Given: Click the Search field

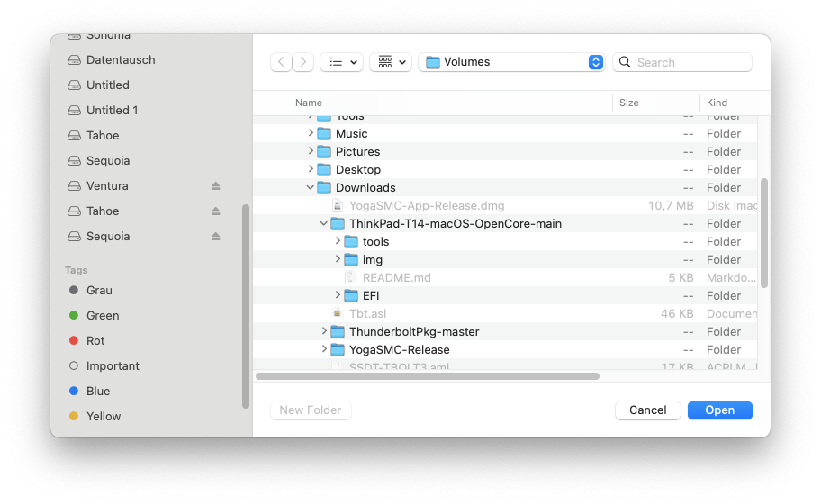Looking at the screenshot, I should 682,62.
